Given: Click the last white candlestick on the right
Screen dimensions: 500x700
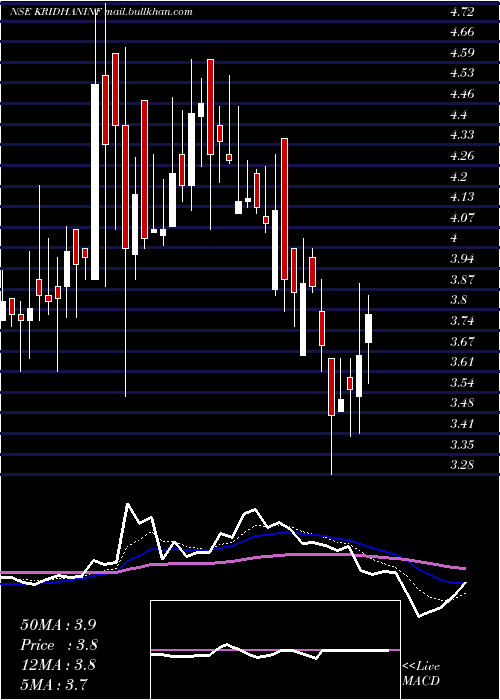Looking at the screenshot, I should coord(369,329).
